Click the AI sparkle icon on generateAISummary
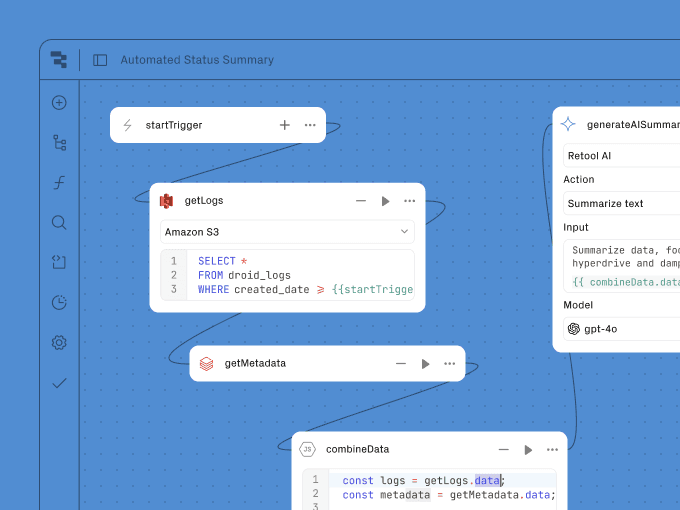 tap(568, 124)
